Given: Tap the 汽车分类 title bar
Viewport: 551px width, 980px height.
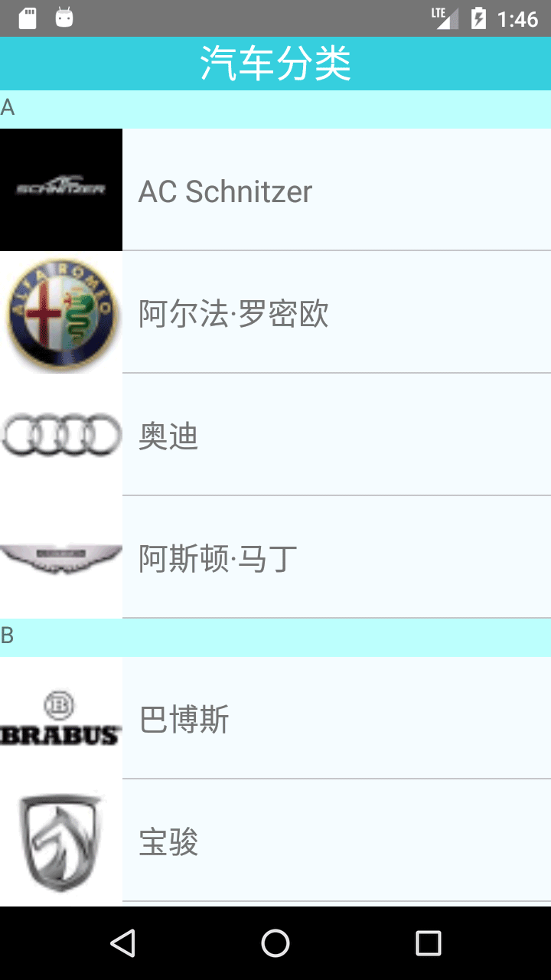Looking at the screenshot, I should [275, 64].
